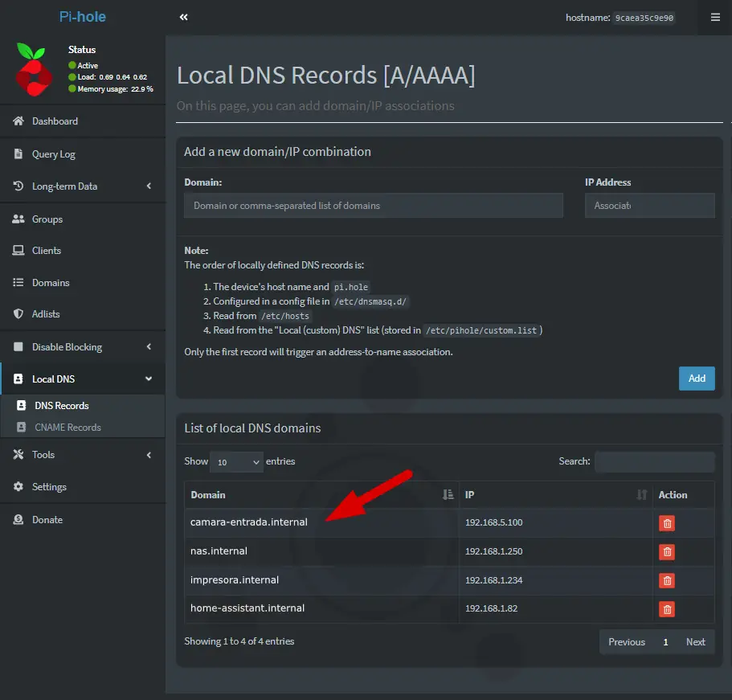Click the Tools wrench icon

click(18, 454)
